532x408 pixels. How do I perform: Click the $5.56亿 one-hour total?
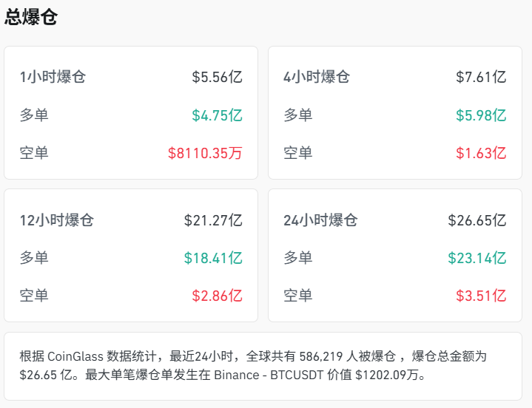(x=217, y=77)
